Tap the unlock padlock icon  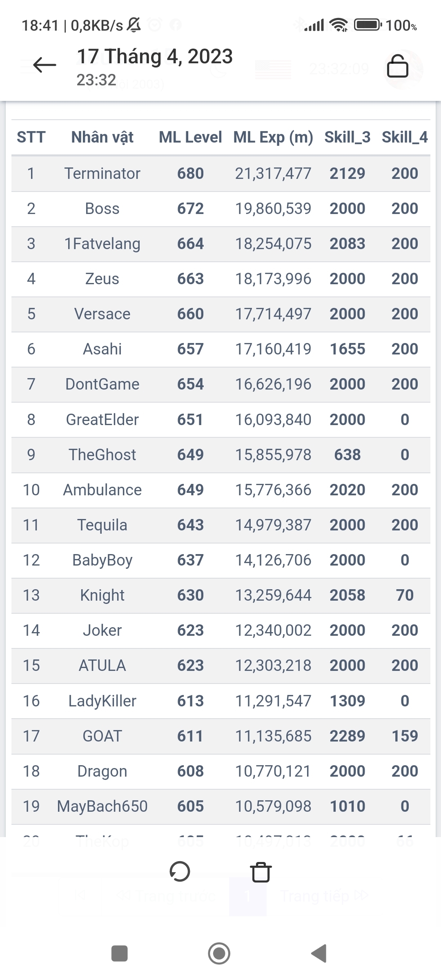click(397, 66)
